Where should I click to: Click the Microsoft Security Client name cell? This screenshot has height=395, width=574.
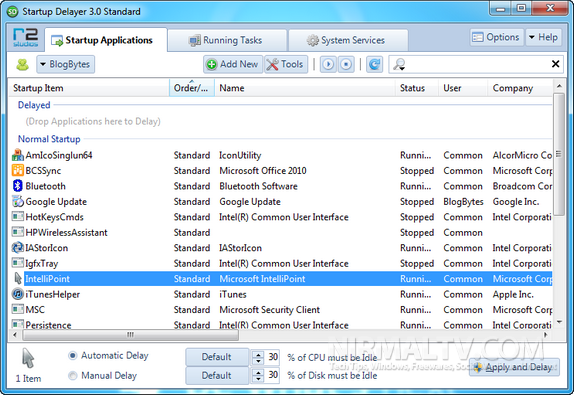(269, 310)
